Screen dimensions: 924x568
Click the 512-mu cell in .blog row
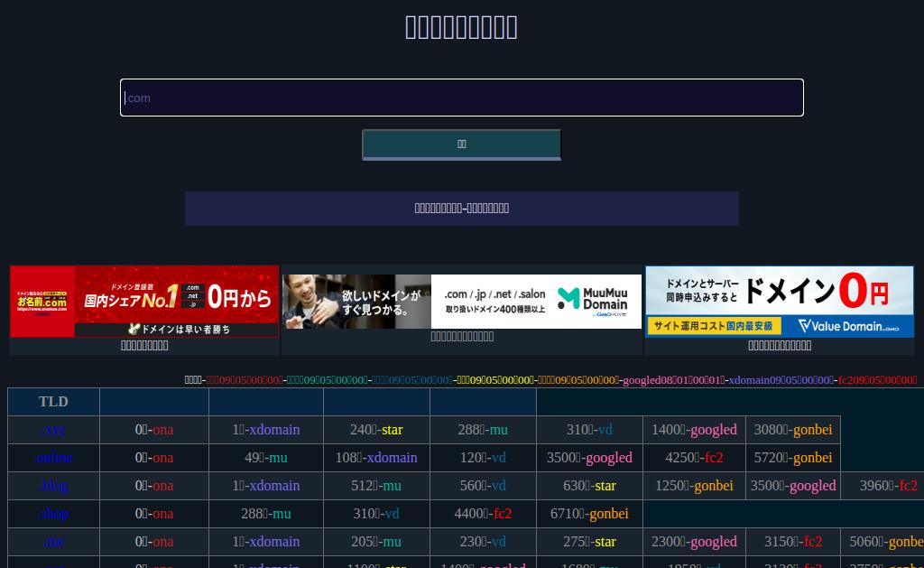[x=376, y=486]
